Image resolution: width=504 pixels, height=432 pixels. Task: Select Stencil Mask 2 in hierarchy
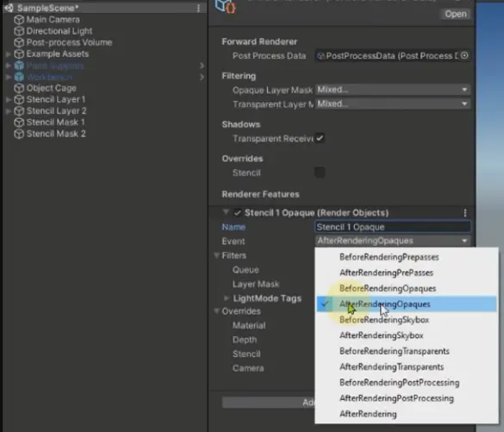pos(56,134)
